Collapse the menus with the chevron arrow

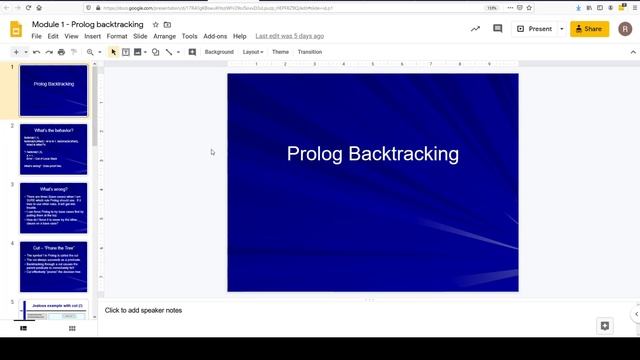pos(633,52)
